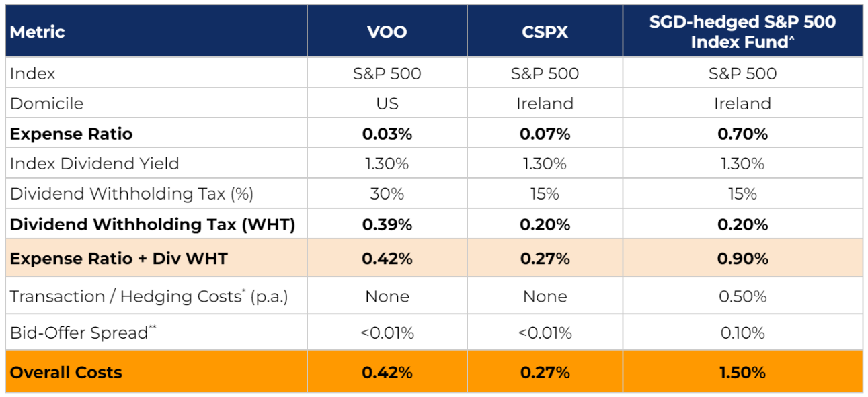This screenshot has height=397, width=868.
Task: Click the Transaction / Hedging Costs label
Action: (x=149, y=296)
